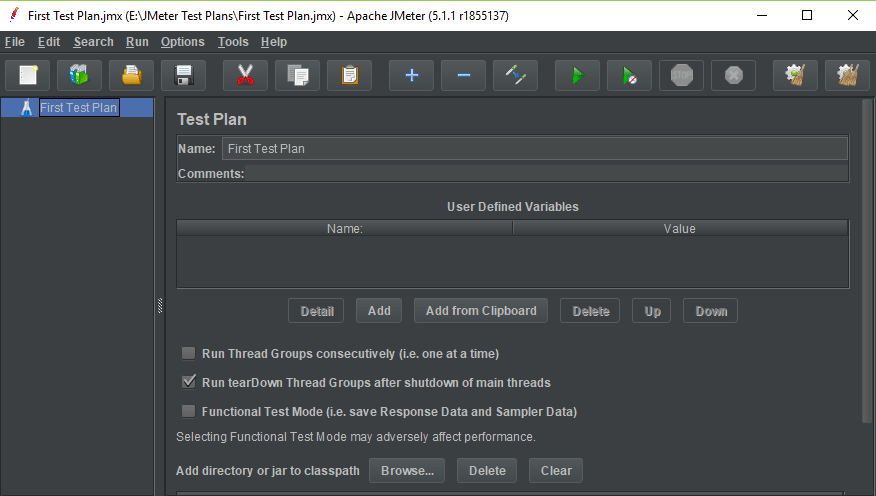Click the Clear results broom icon

coord(795,75)
